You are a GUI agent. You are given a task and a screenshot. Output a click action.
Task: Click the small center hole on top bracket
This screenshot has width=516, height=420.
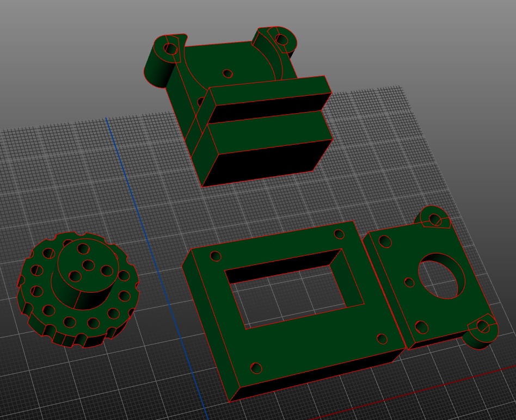(228, 73)
